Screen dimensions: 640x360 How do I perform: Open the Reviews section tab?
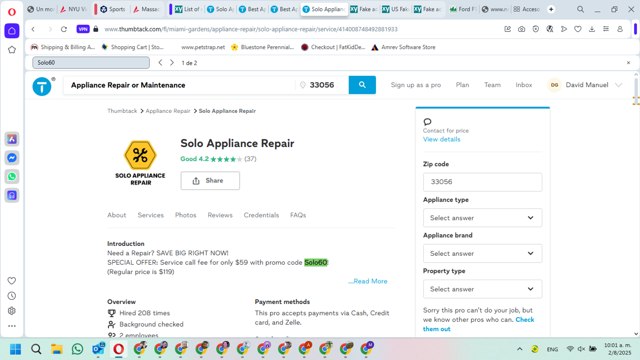[220, 215]
